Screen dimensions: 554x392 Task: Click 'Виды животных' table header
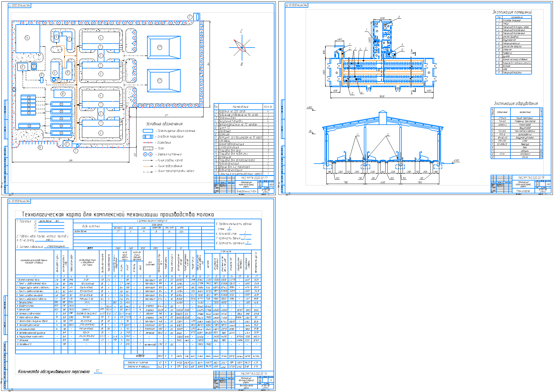point(91,226)
